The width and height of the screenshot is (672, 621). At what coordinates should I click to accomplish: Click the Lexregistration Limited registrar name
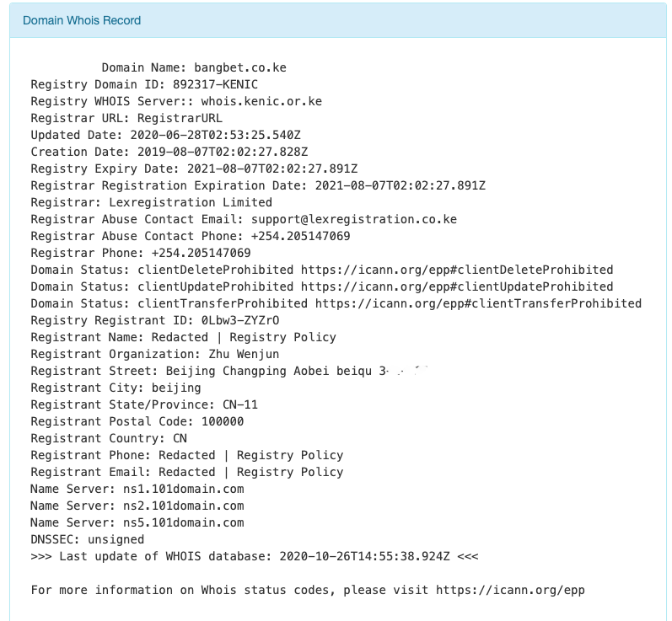point(191,202)
